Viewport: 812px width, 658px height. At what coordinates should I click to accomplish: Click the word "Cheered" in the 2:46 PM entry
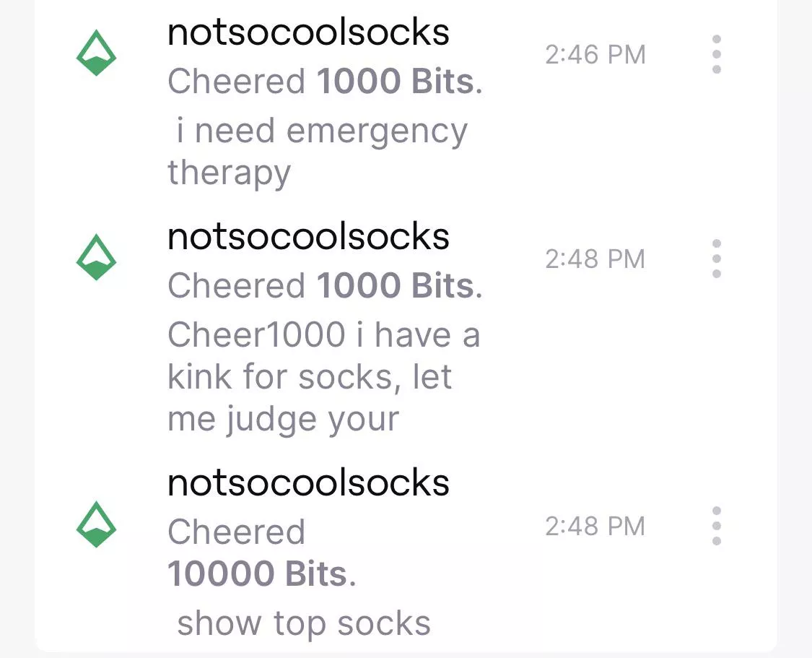pos(236,82)
